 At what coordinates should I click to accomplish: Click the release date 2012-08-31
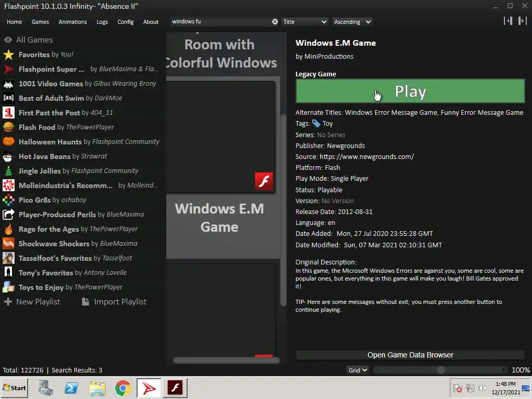(355, 212)
